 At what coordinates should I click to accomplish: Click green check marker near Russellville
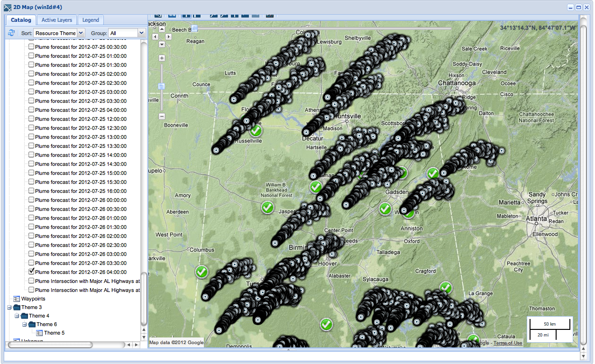[x=256, y=130]
